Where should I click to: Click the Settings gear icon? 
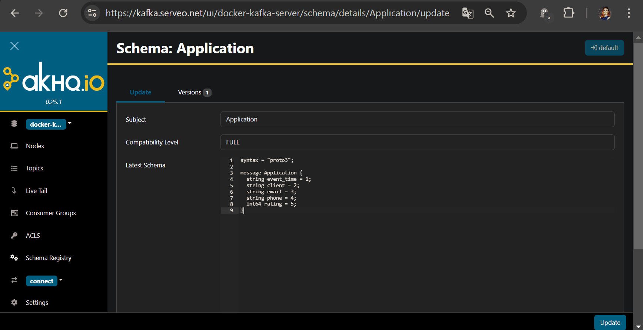click(14, 303)
